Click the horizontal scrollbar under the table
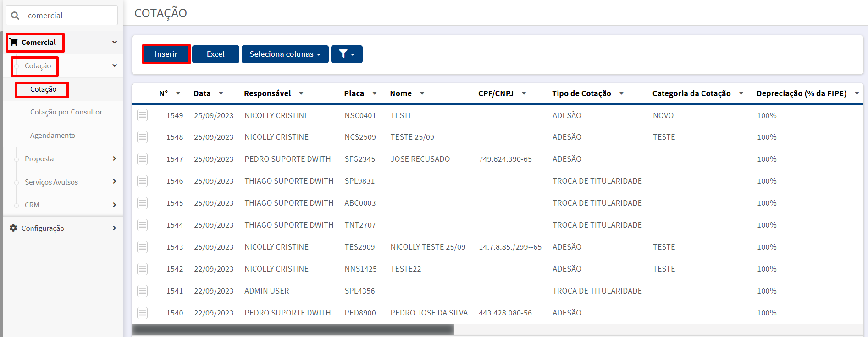Viewport: 868px width, 337px height. 293,329
